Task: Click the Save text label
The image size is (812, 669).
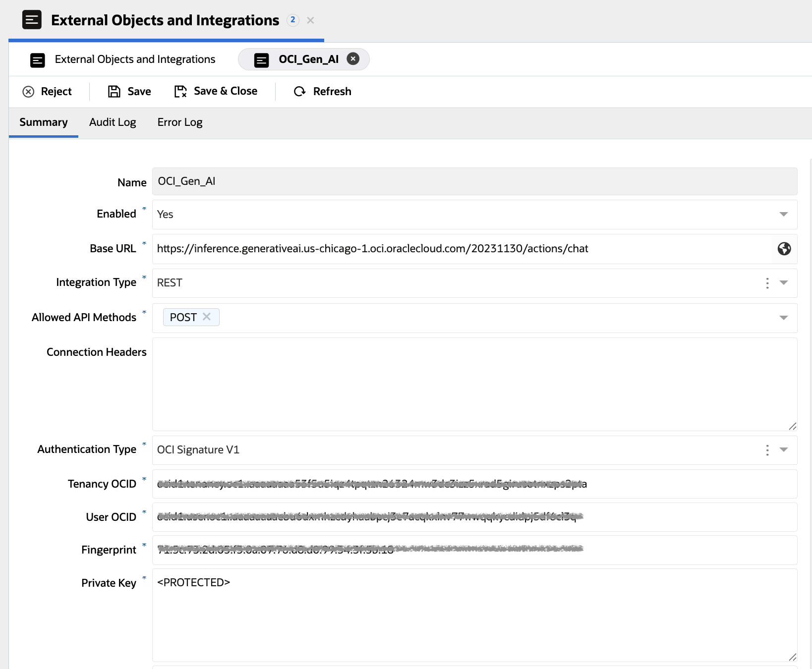Action: pos(139,92)
